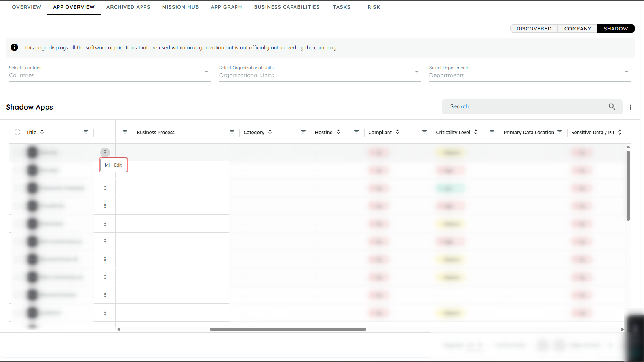Sort by the Compliant column
Image resolution: width=644 pixels, height=362 pixels.
click(397, 132)
